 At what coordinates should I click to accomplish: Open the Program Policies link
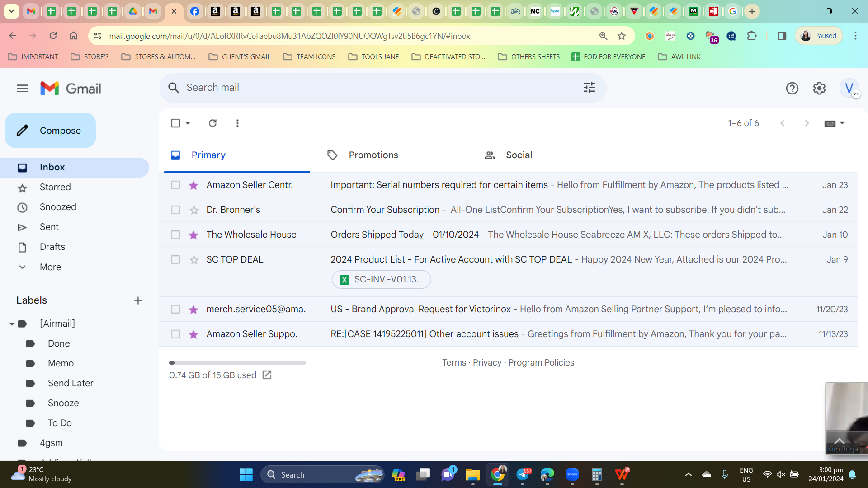pos(541,363)
